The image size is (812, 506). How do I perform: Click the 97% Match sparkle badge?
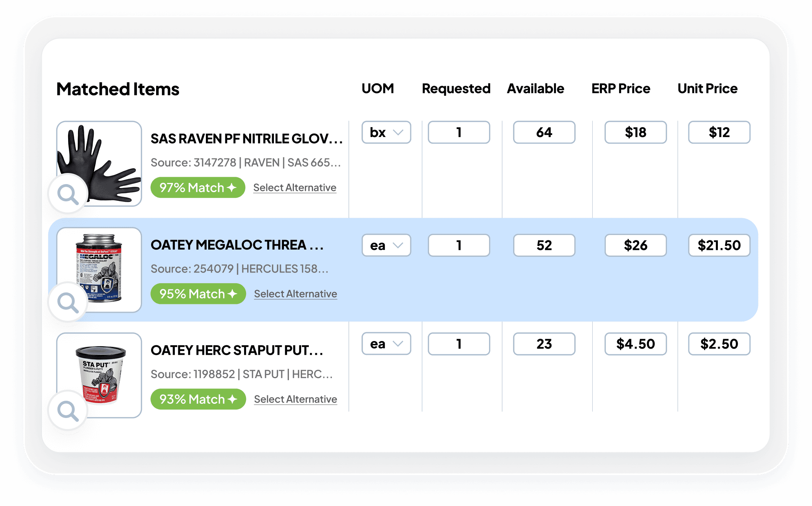click(x=197, y=188)
